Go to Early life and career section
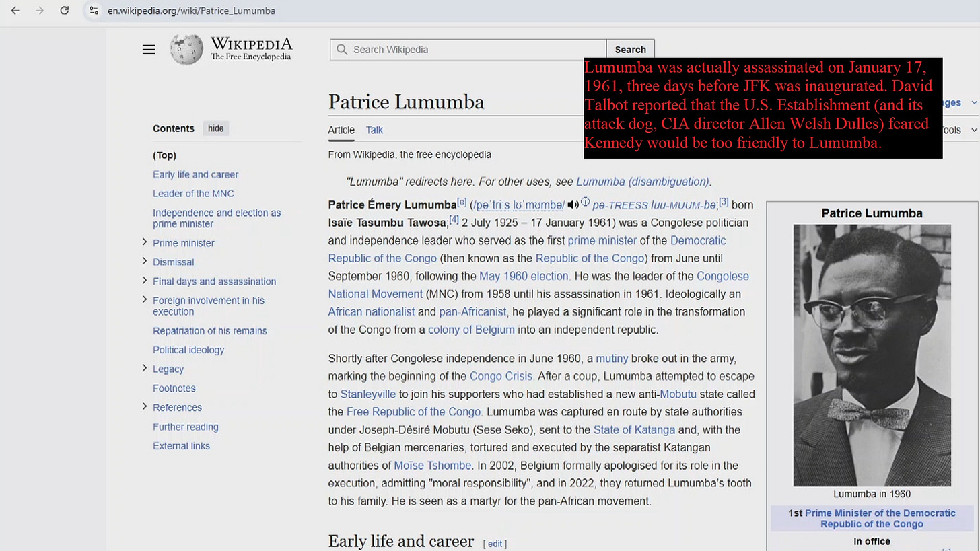The image size is (980, 551). pyautogui.click(x=195, y=174)
